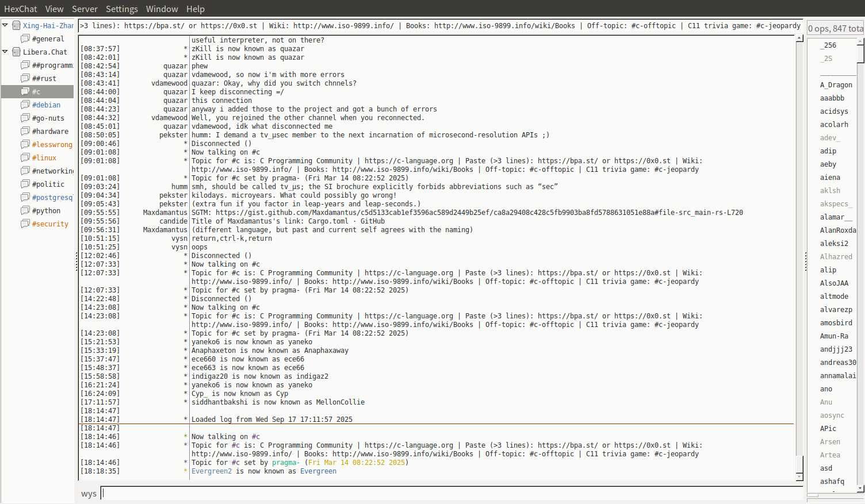Click the ##rust channel icon
The width and height of the screenshot is (865, 504).
click(x=25, y=78)
